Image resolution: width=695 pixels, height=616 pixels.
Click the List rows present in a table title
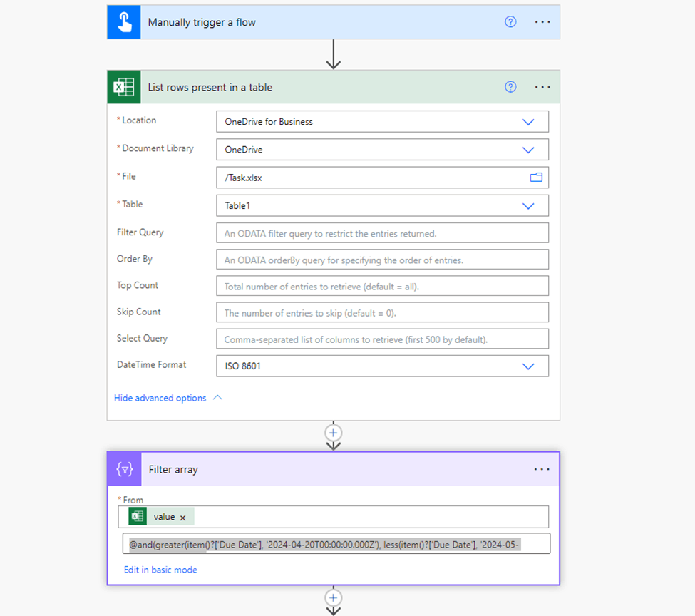(210, 88)
